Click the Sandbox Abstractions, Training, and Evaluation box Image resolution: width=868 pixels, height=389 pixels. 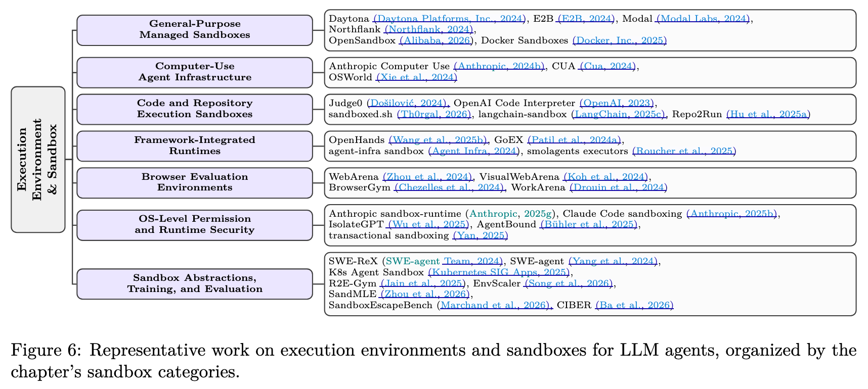[x=195, y=284]
